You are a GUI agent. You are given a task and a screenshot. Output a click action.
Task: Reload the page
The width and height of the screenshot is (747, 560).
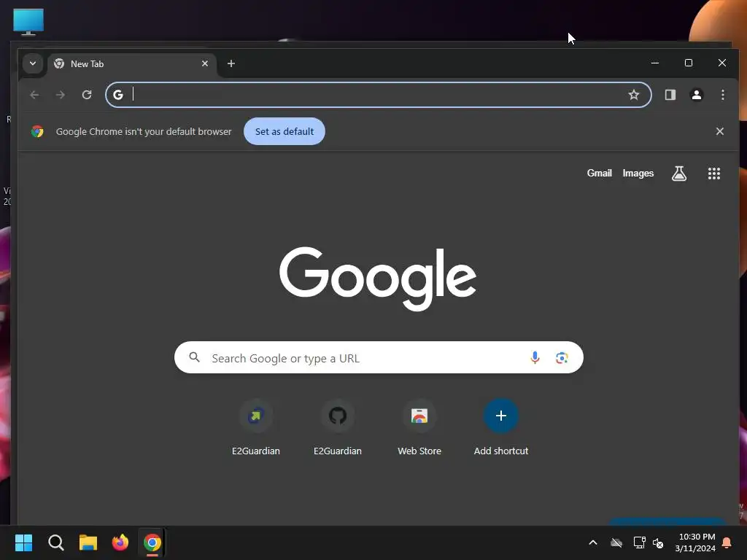tap(87, 95)
